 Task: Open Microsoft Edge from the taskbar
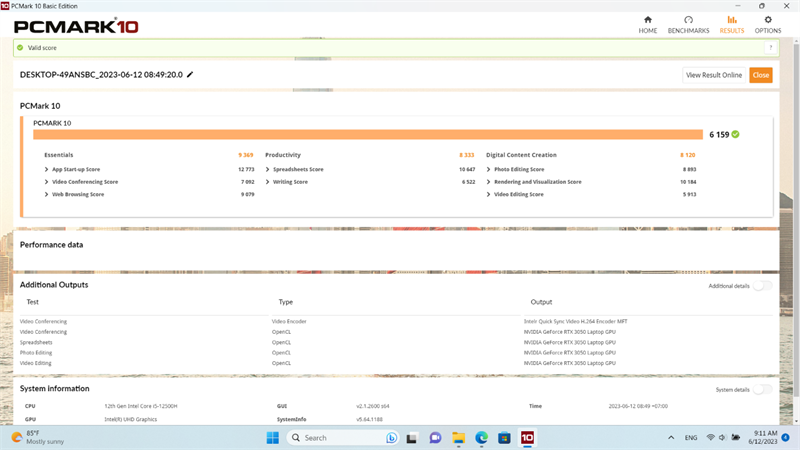pos(481,438)
